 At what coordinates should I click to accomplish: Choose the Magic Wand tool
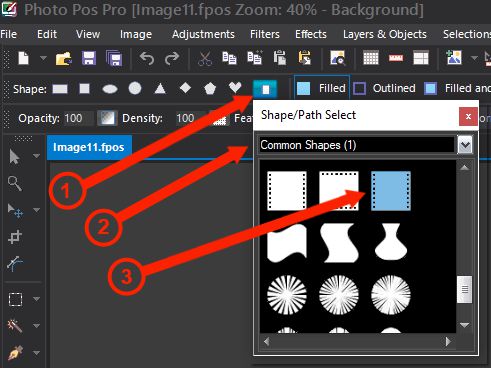pos(15,325)
